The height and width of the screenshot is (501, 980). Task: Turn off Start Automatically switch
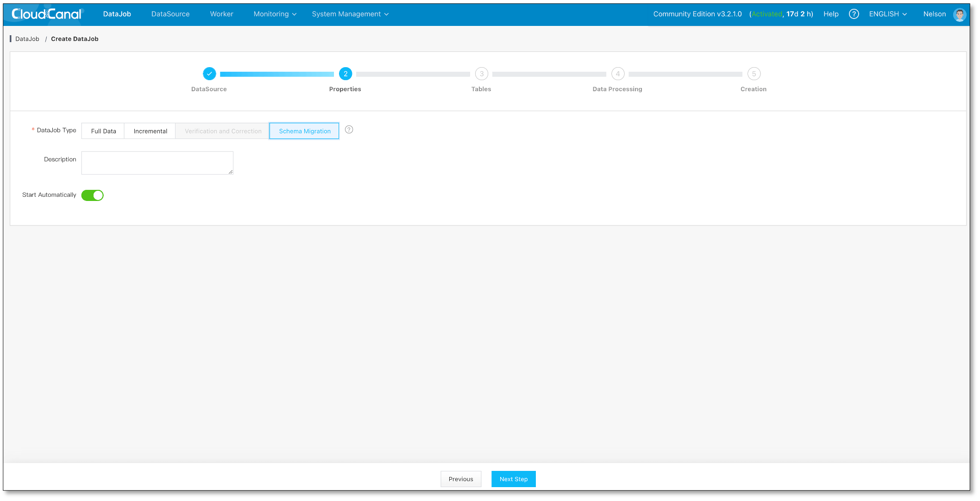tap(93, 195)
